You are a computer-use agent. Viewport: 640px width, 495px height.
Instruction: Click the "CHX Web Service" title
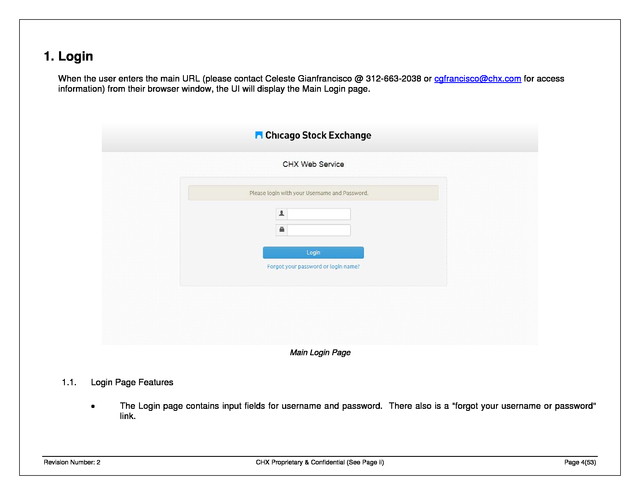[x=313, y=164]
